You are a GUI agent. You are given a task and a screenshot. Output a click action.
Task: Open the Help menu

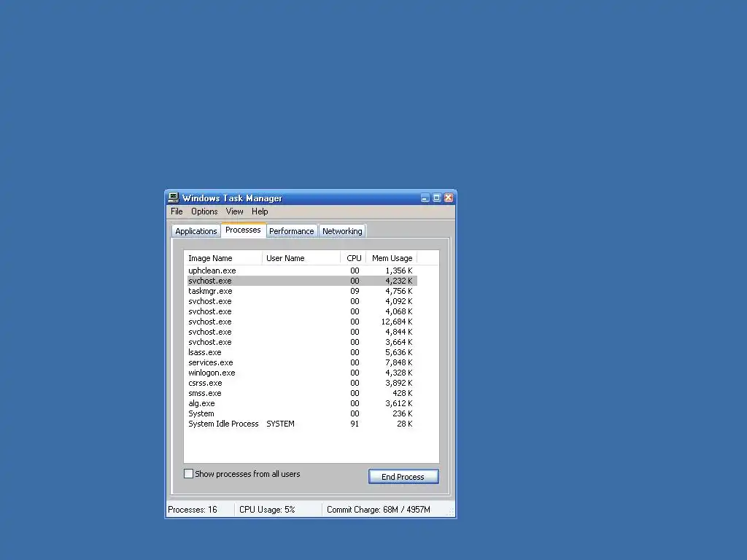pos(260,211)
